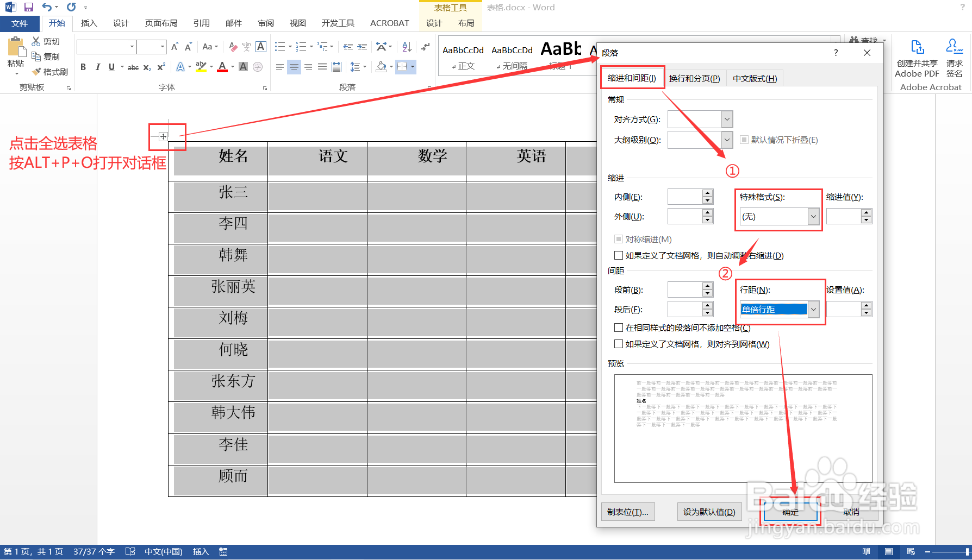Screen dimensions: 972x560
Task: Click the subscript icon
Action: point(146,67)
